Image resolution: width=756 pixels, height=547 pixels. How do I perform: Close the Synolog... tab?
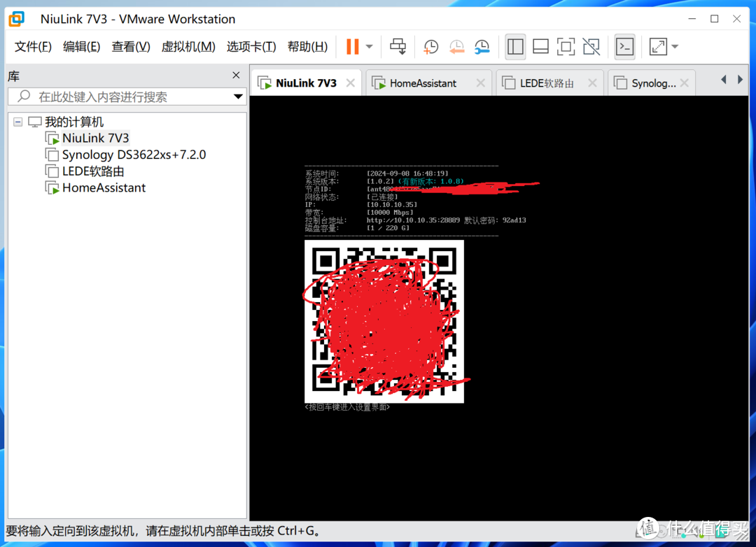tap(685, 83)
